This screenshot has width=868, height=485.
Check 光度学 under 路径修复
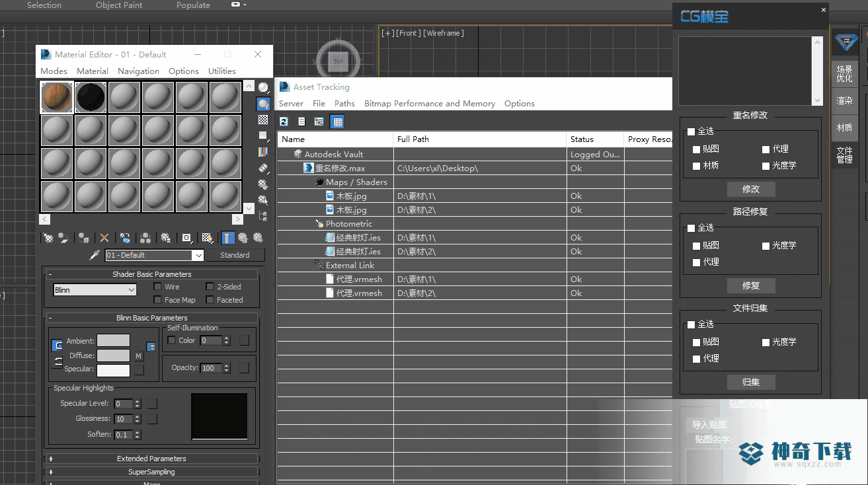click(766, 246)
